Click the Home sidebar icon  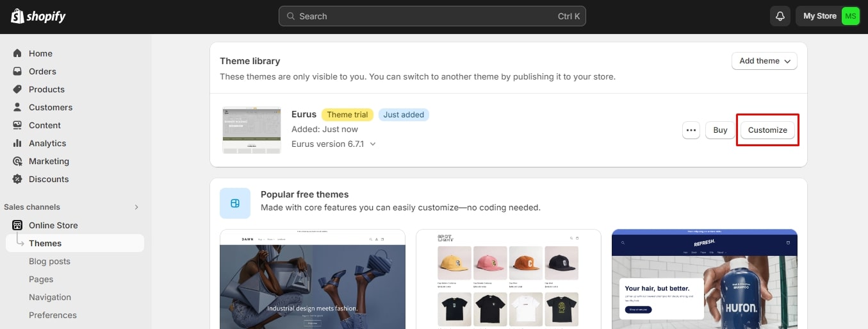pyautogui.click(x=17, y=53)
